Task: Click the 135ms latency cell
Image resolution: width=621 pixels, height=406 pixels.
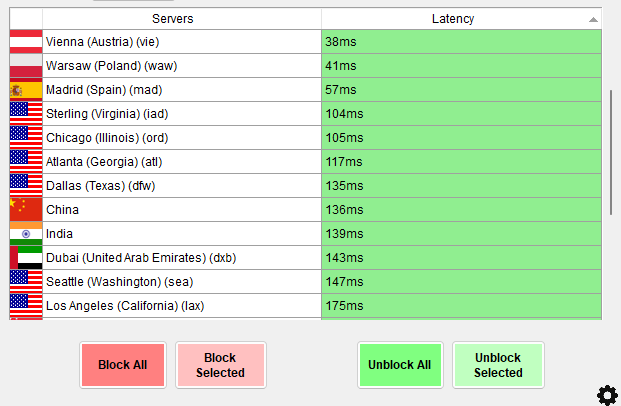Action: pyautogui.click(x=461, y=185)
